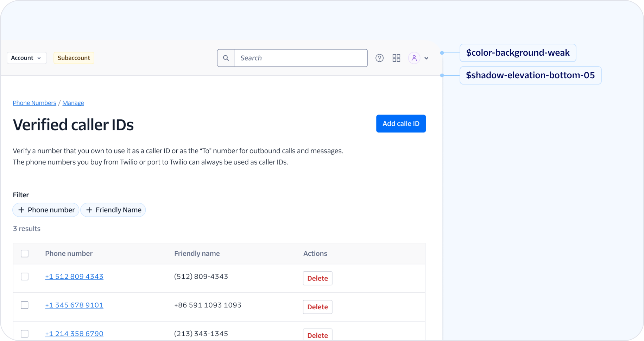Expand the user menu chevron
Image resolution: width=644 pixels, height=341 pixels.
click(427, 58)
